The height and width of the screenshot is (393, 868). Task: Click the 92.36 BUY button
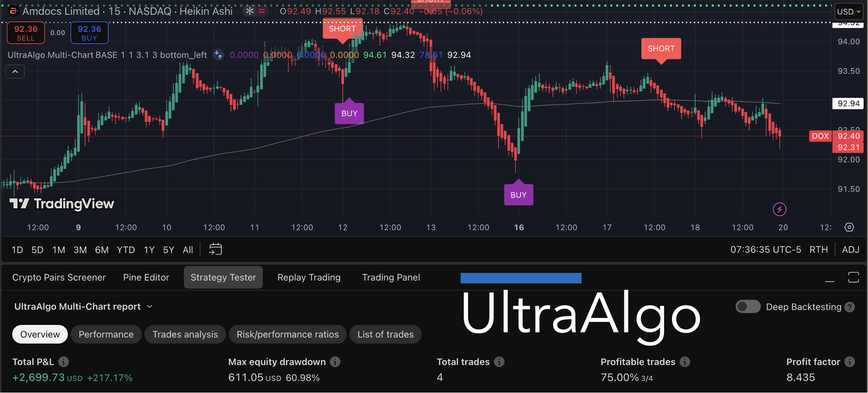coord(90,33)
